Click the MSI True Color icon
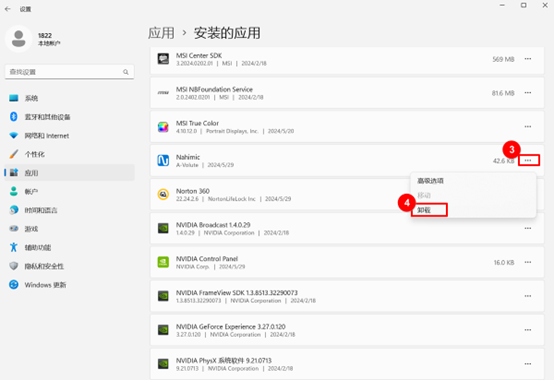The height and width of the screenshot is (380, 554). click(x=163, y=127)
